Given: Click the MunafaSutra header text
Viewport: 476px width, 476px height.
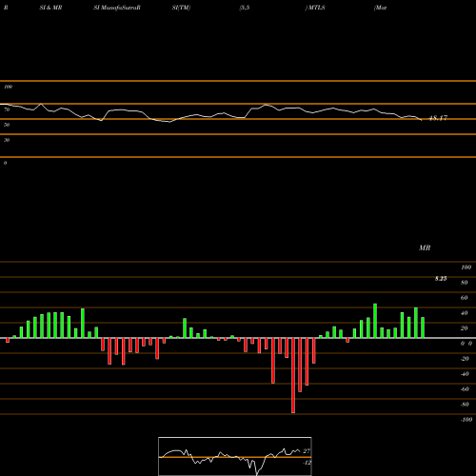Looking at the screenshot, I should 120,8.
